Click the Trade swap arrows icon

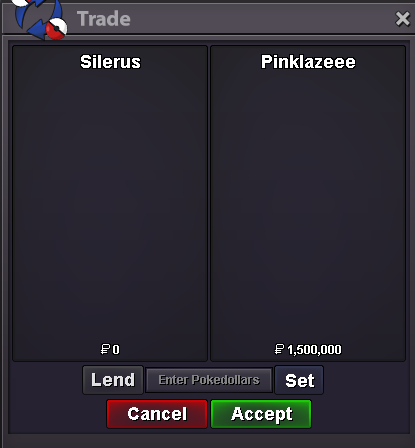pyautogui.click(x=38, y=19)
